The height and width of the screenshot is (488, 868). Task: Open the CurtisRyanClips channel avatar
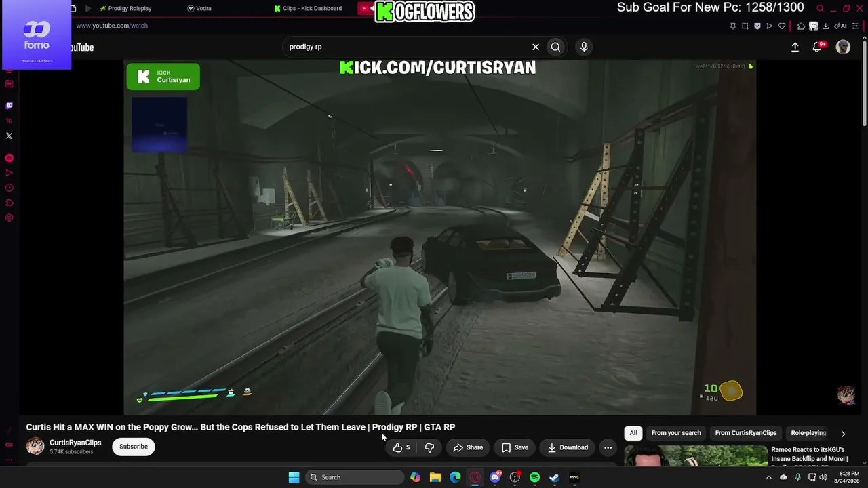pos(35,446)
